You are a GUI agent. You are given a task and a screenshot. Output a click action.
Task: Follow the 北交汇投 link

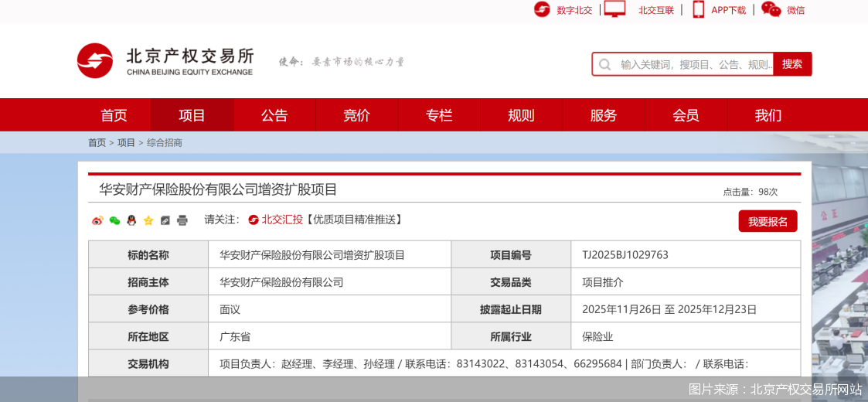pos(281,220)
